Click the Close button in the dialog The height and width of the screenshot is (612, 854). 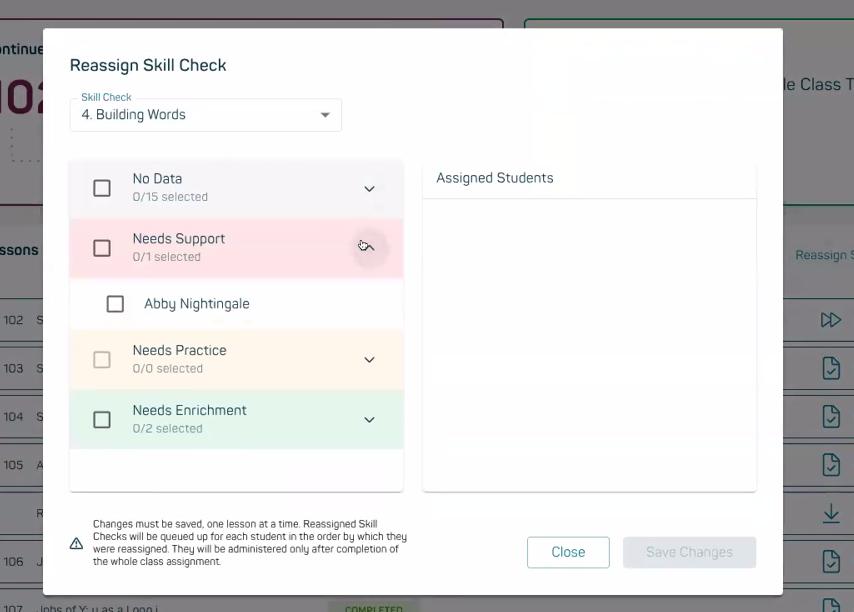tap(568, 551)
